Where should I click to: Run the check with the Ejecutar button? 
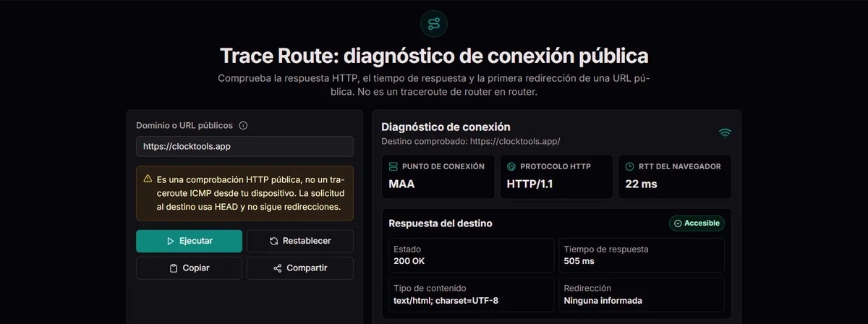(x=189, y=241)
